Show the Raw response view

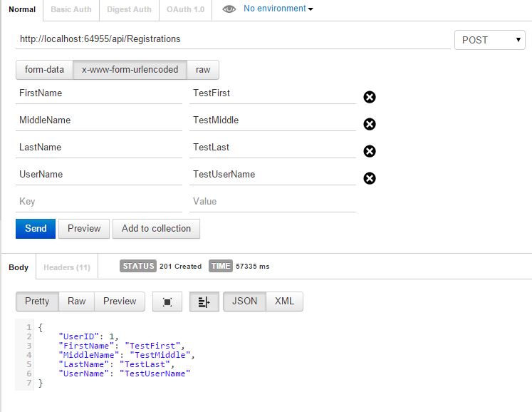click(x=77, y=302)
